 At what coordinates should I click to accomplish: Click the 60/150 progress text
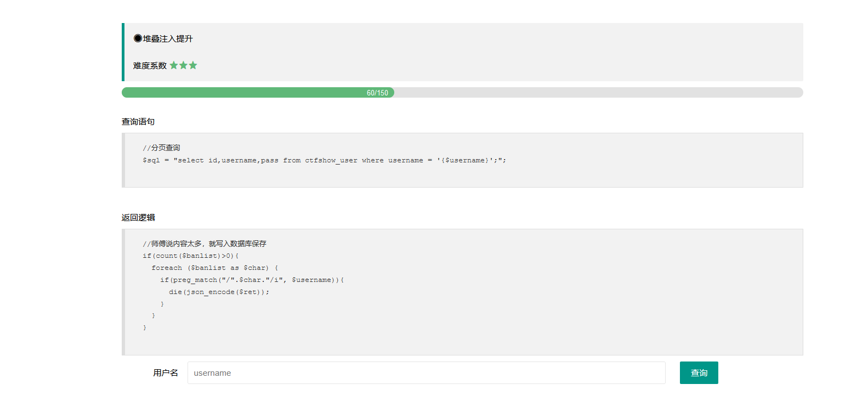click(377, 93)
